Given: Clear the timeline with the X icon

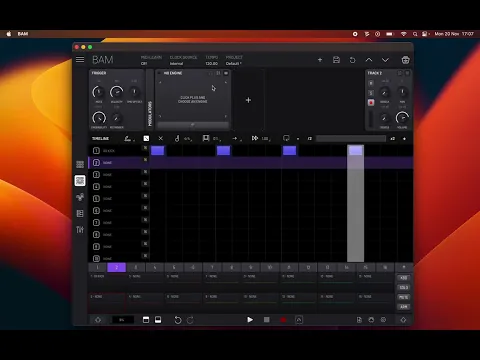Looking at the screenshot, I should pos(161,138).
